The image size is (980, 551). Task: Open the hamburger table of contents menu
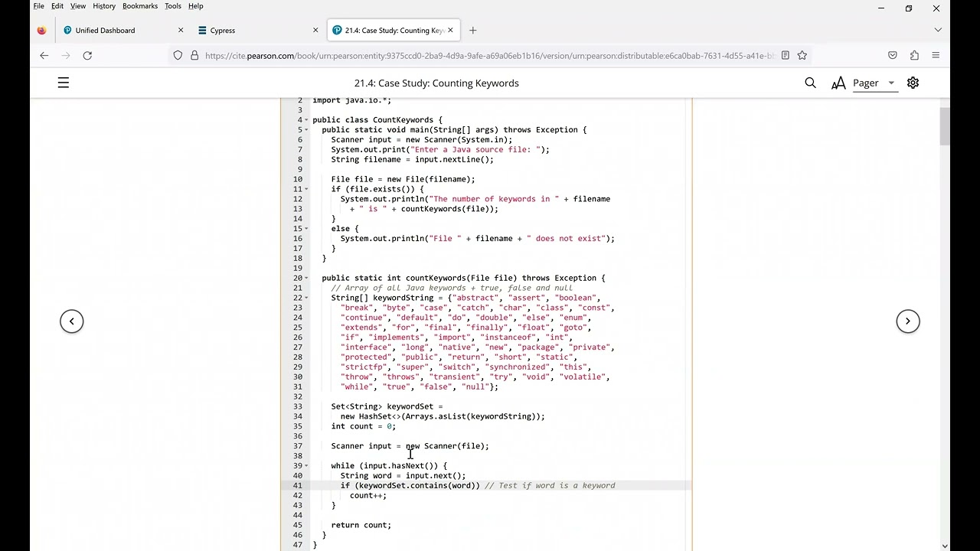(x=64, y=83)
